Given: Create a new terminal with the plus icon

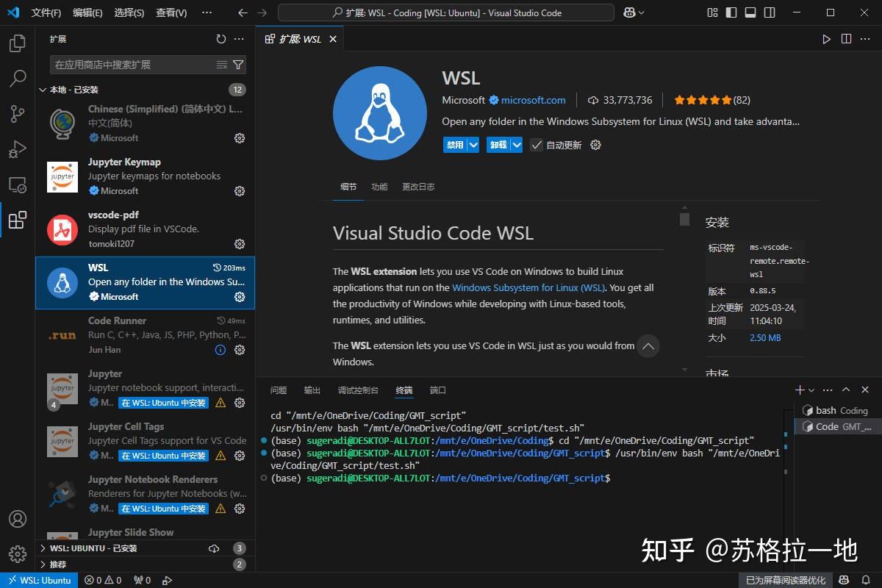Looking at the screenshot, I should coord(800,390).
